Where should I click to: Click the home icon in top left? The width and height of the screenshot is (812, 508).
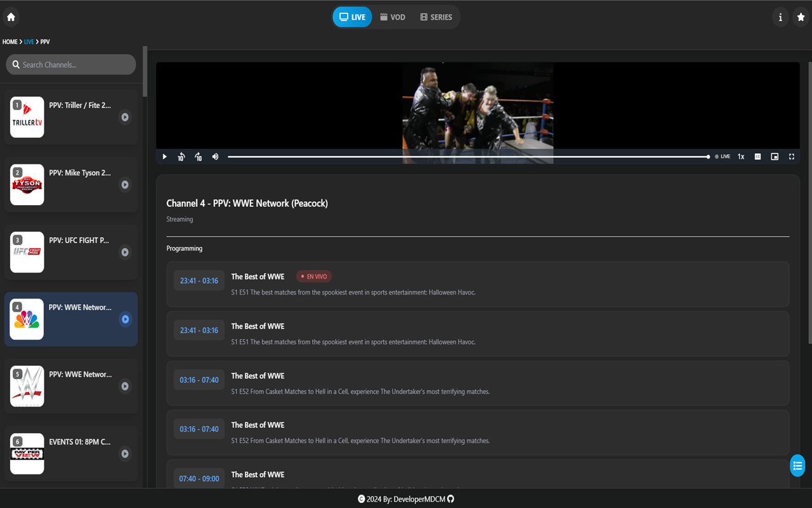[x=10, y=17]
